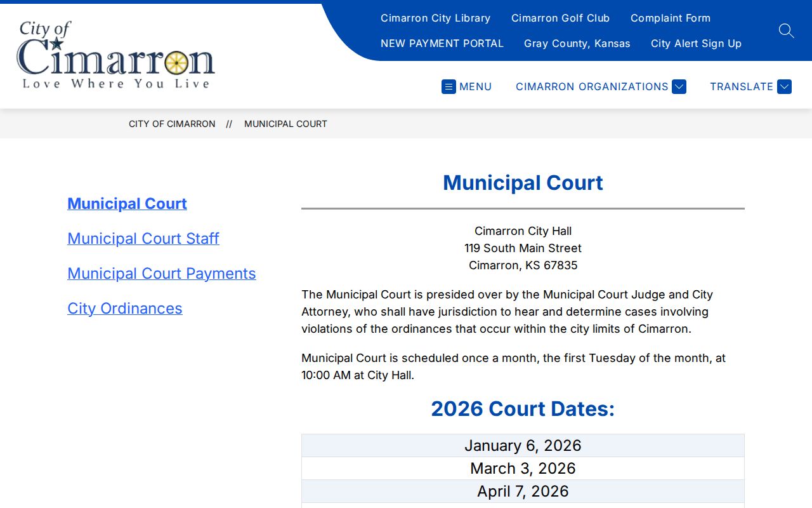This screenshot has width=812, height=508.
Task: Click the hamburger MENU icon
Action: click(x=449, y=86)
